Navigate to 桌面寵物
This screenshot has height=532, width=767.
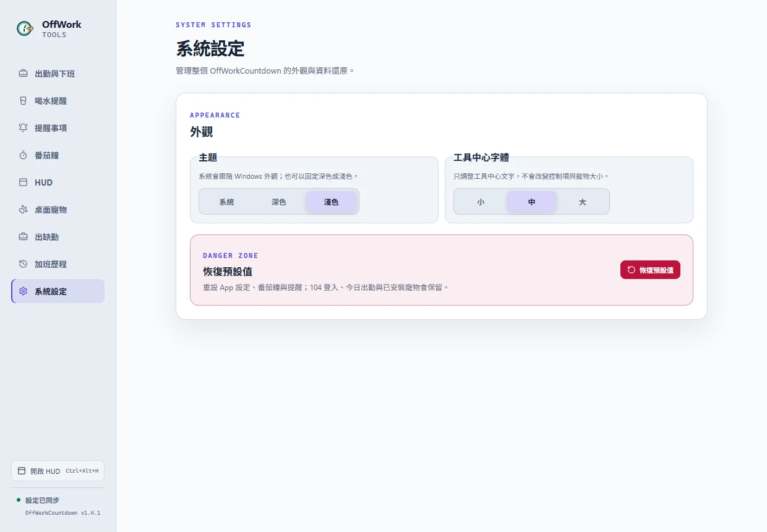[58, 210]
